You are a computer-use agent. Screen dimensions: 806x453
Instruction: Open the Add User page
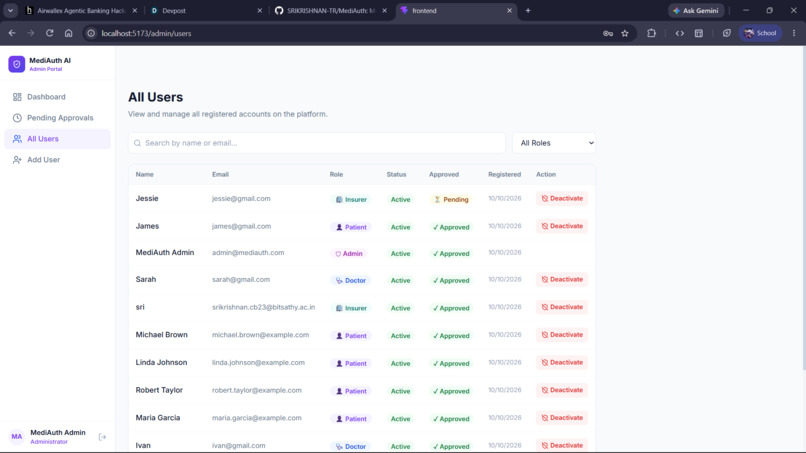57,160
